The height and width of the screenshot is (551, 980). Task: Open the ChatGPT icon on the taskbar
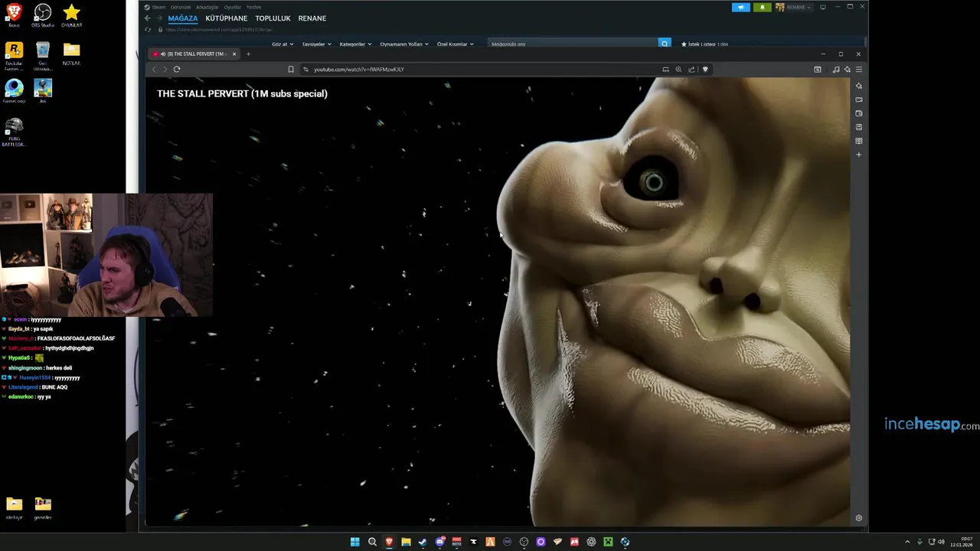click(x=591, y=542)
